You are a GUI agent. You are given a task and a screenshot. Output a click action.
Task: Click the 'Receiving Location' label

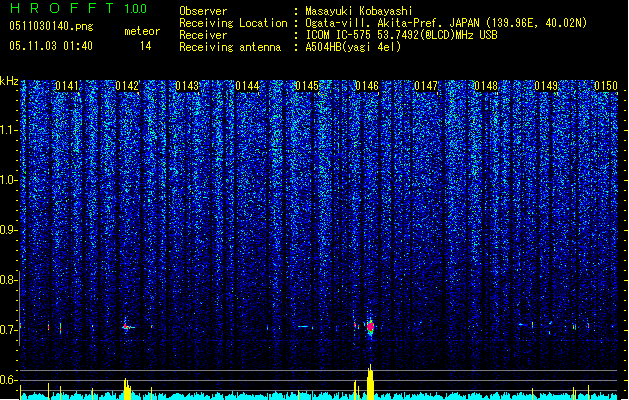coord(233,23)
